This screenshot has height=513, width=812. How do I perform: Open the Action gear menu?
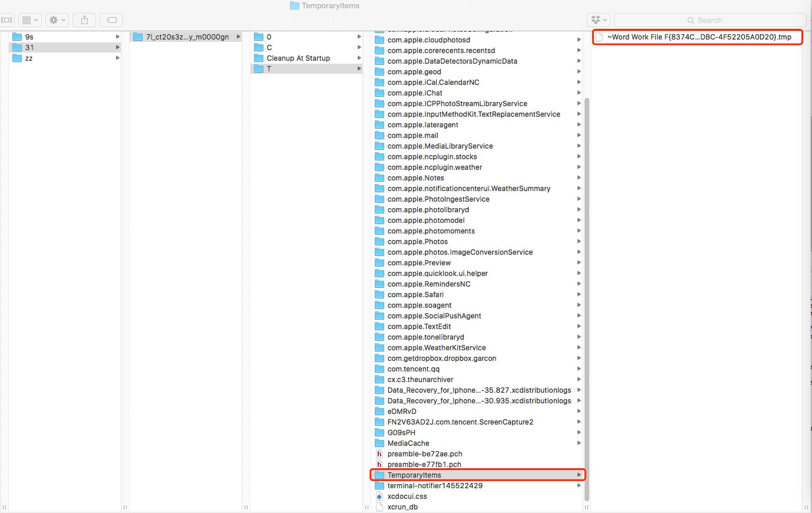[57, 20]
